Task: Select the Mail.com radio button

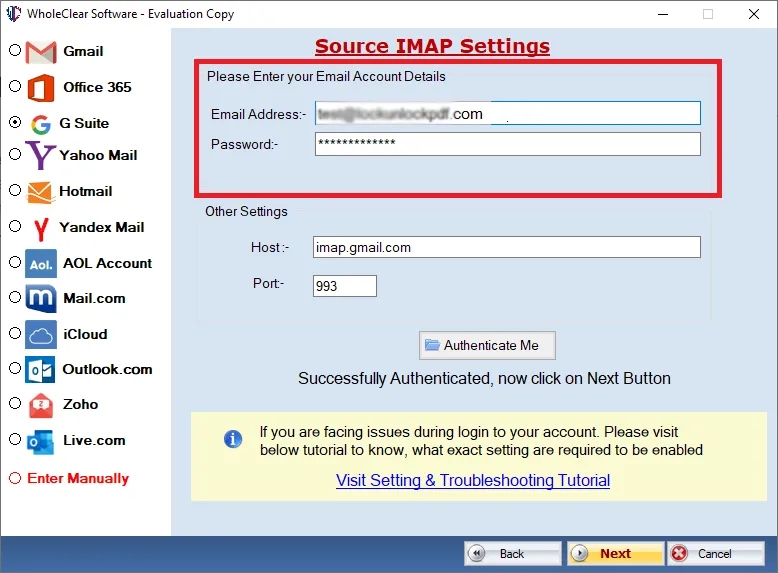Action: pyautogui.click(x=15, y=297)
